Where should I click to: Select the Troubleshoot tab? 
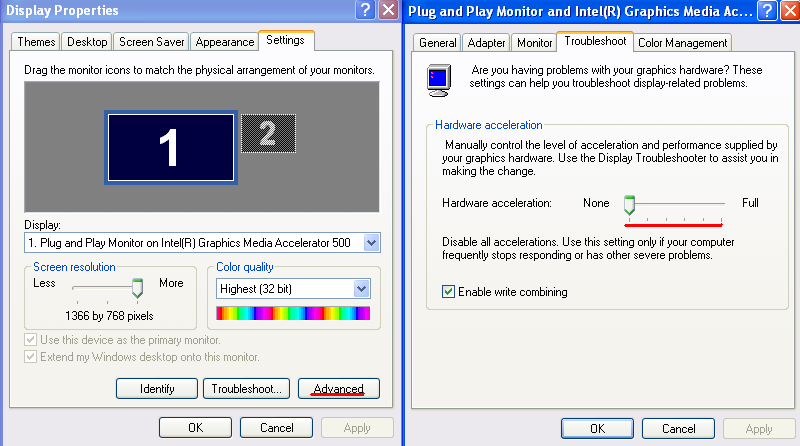pyautogui.click(x=595, y=41)
